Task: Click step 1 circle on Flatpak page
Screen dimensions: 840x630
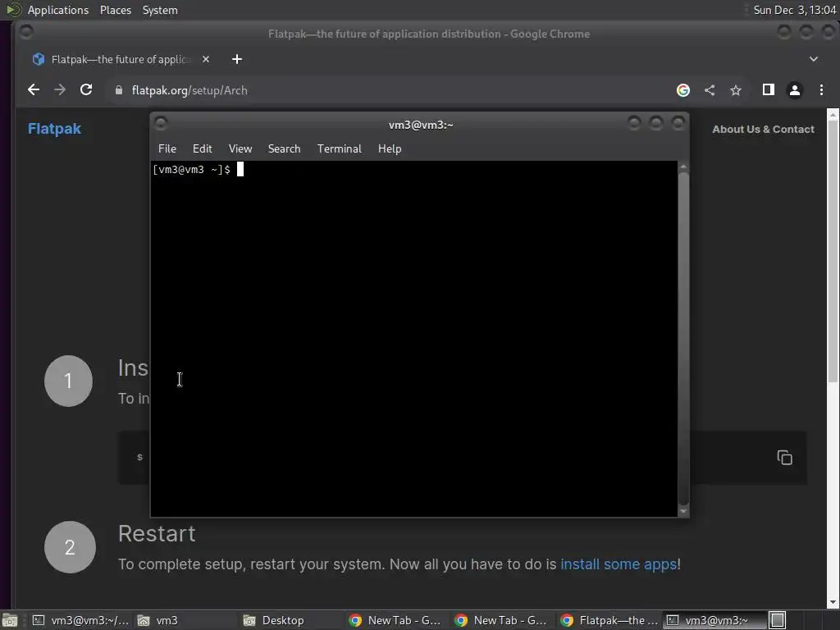Action: tap(68, 381)
